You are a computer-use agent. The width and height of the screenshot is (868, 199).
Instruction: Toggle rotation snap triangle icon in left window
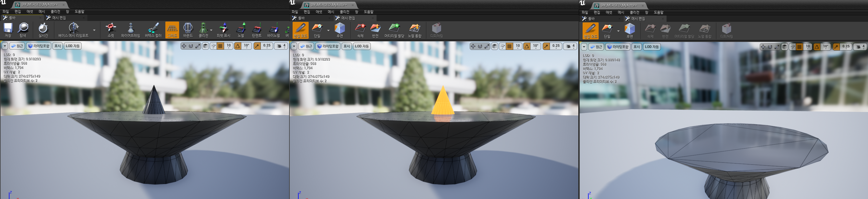[x=238, y=46]
